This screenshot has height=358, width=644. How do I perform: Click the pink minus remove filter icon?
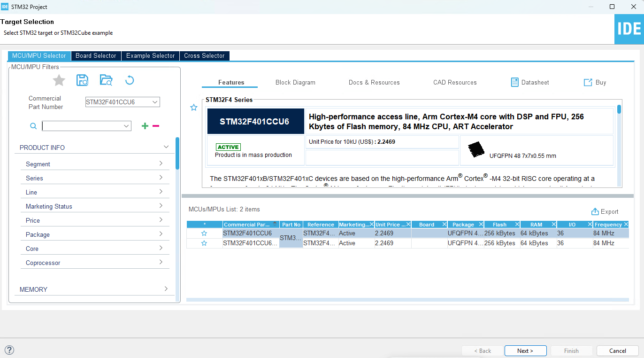[x=156, y=126]
